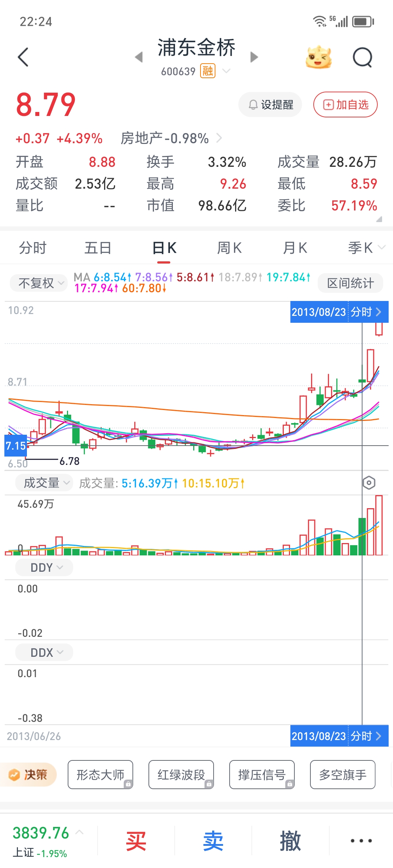Tap 买 buy button
393x868 pixels.
pyautogui.click(x=136, y=841)
